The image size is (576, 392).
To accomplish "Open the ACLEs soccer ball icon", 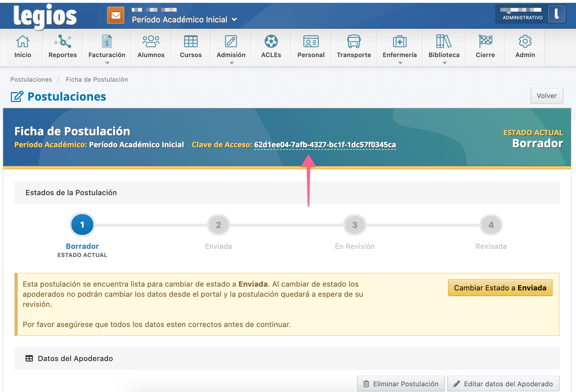I will point(271,46).
